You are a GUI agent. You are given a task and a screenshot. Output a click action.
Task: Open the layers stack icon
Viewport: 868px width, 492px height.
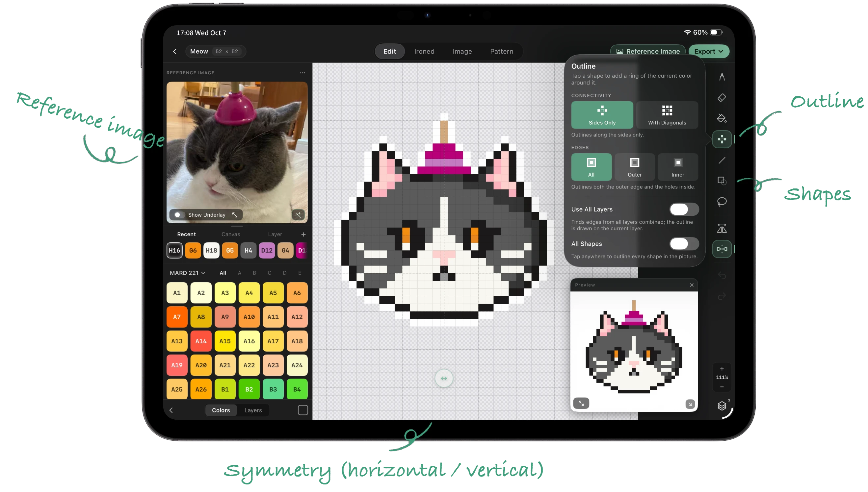pos(722,406)
